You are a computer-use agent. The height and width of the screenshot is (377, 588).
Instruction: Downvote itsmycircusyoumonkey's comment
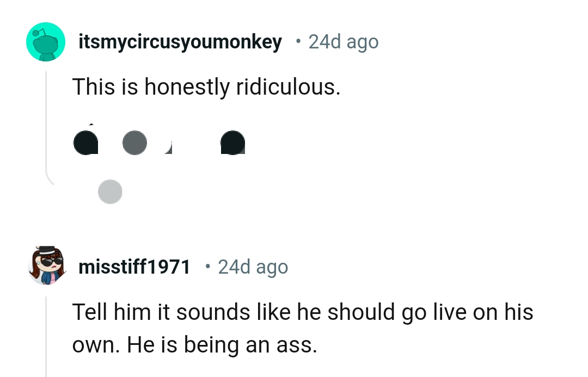click(x=135, y=143)
